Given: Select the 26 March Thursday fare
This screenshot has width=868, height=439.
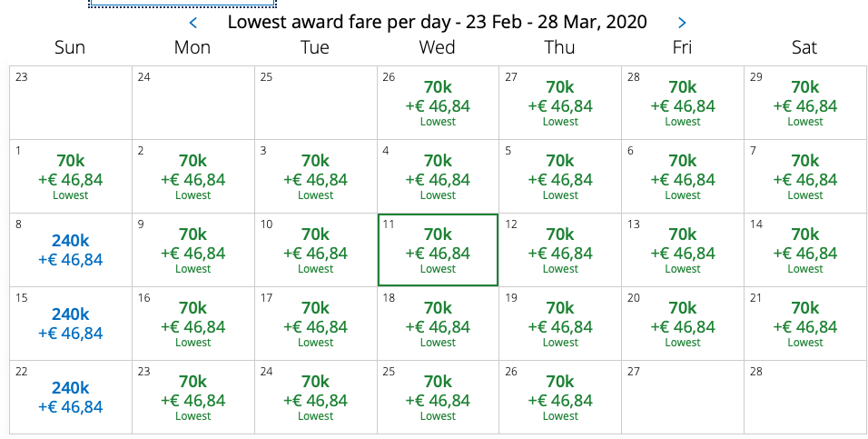Looking at the screenshot, I should click(x=560, y=397).
